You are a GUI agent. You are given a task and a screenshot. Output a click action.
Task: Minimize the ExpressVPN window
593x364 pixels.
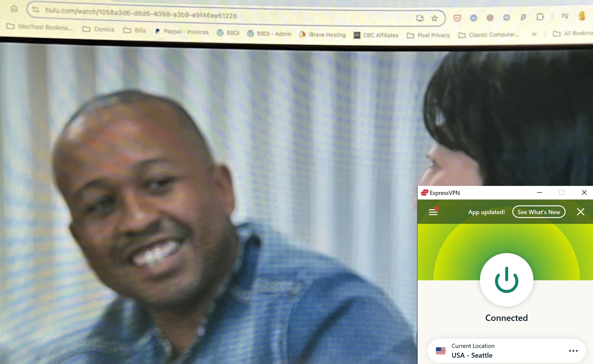539,192
